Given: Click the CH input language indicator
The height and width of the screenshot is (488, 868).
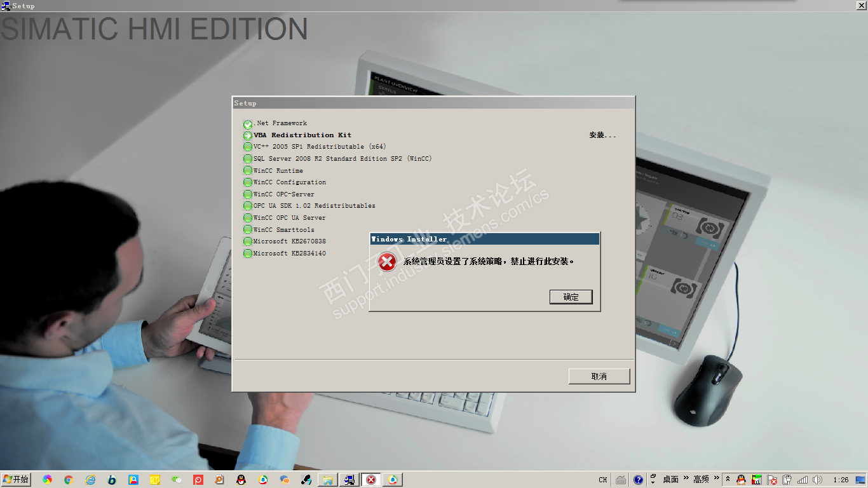Looking at the screenshot, I should pos(603,480).
